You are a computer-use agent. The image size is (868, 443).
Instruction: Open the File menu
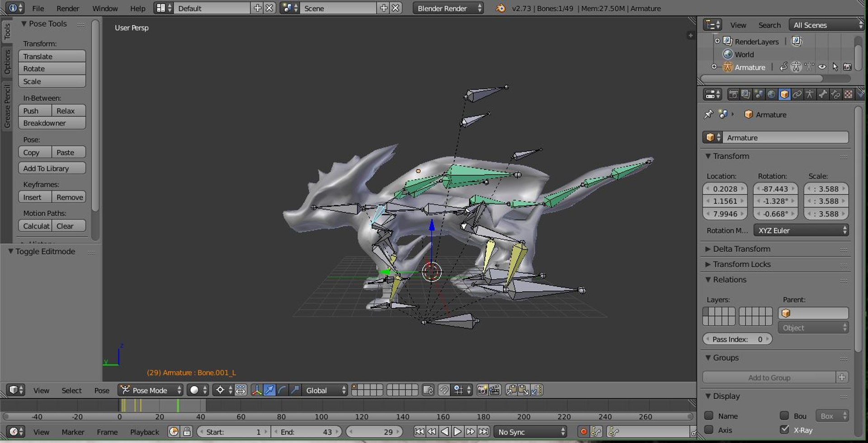click(38, 8)
